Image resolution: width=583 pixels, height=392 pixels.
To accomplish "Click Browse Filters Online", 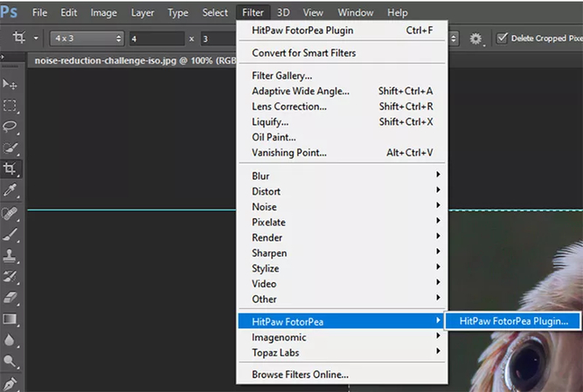I will [x=300, y=375].
